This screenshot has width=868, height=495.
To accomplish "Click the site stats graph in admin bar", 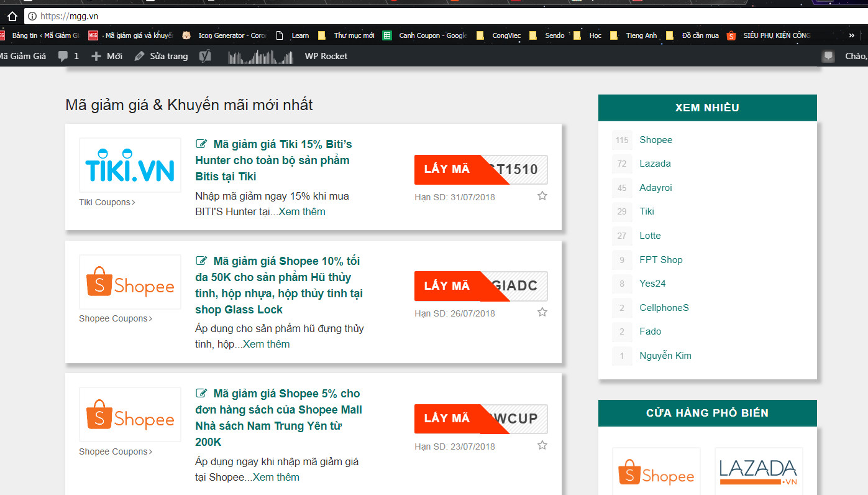I will click(260, 57).
